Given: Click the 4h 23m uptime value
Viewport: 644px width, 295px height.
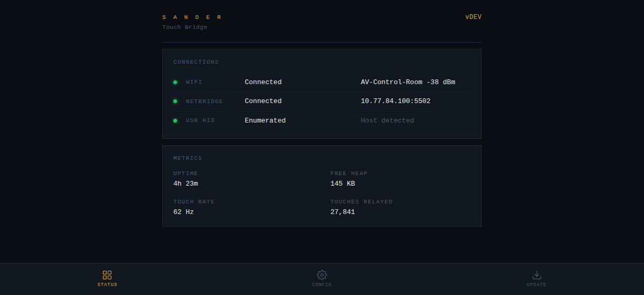Looking at the screenshot, I should click(x=185, y=184).
